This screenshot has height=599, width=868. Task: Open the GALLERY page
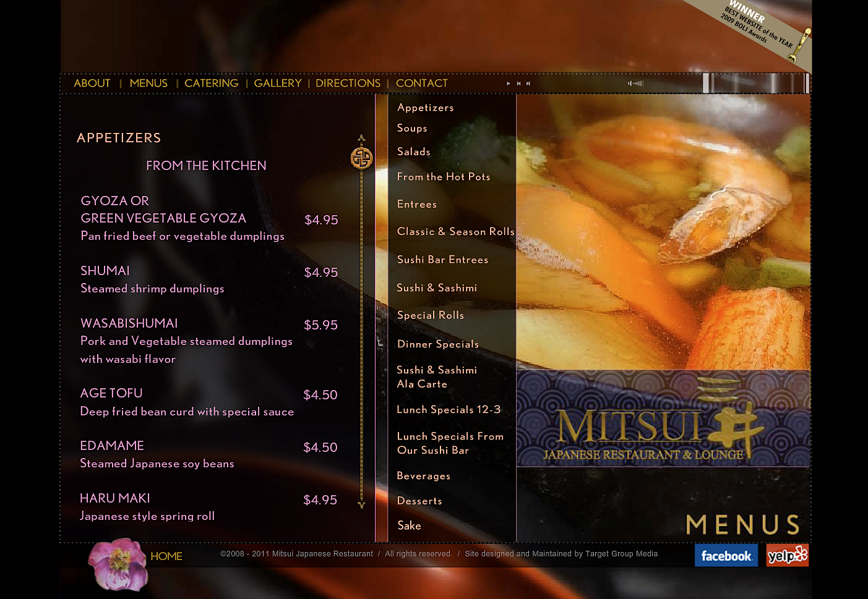coord(278,83)
